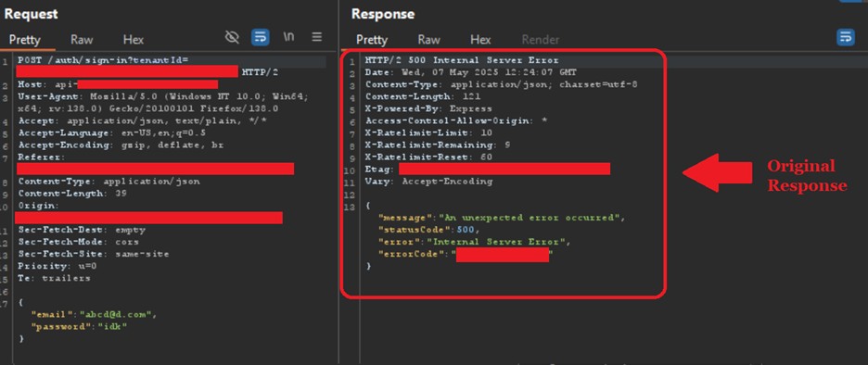868x365 pixels.
Task: Click the Priority: u=0 header
Action: click(57, 266)
